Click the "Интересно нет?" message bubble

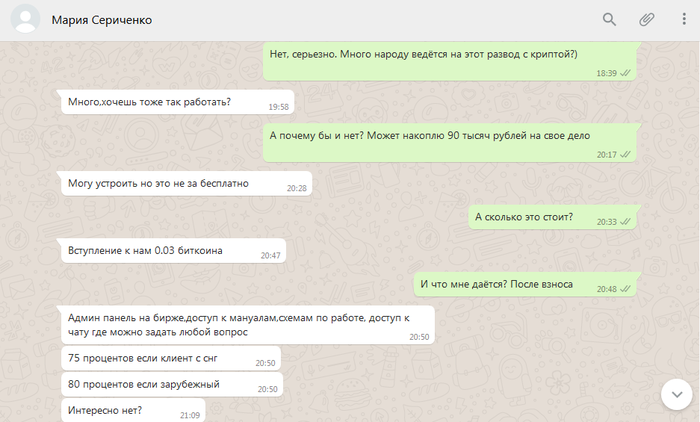click(133, 410)
